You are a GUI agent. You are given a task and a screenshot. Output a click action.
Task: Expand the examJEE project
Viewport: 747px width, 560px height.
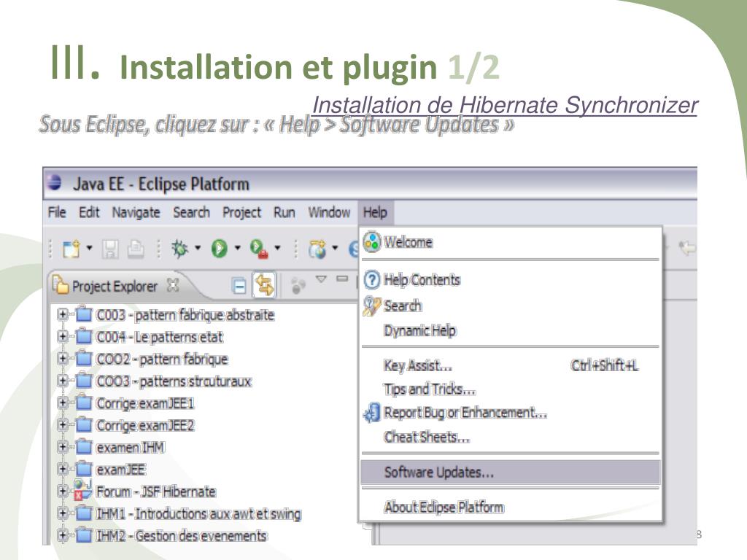click(x=63, y=469)
